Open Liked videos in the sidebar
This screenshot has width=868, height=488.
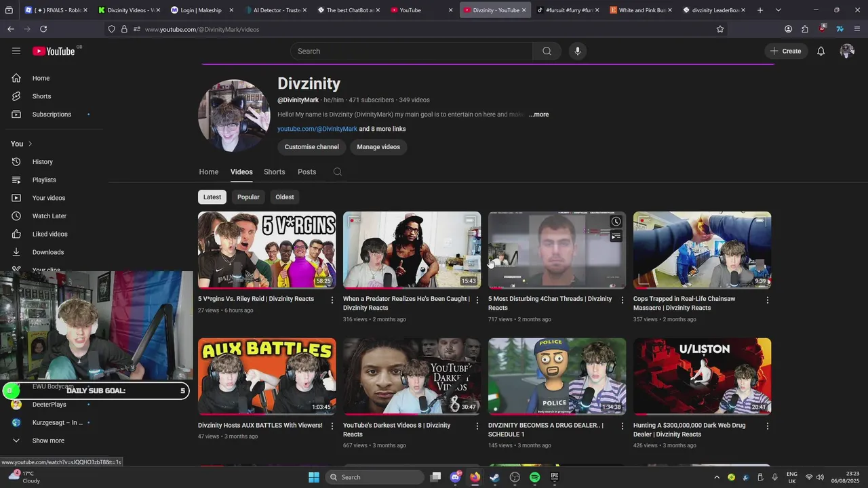click(x=52, y=234)
